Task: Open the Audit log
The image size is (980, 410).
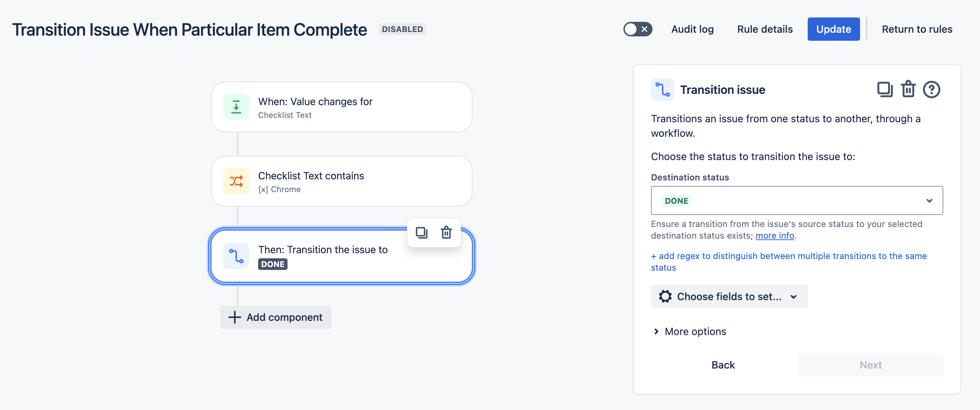Action: 692,29
